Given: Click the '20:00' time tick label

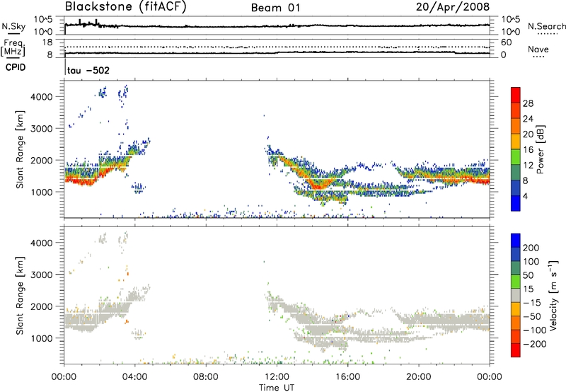Looking at the screenshot, I should point(419,377).
